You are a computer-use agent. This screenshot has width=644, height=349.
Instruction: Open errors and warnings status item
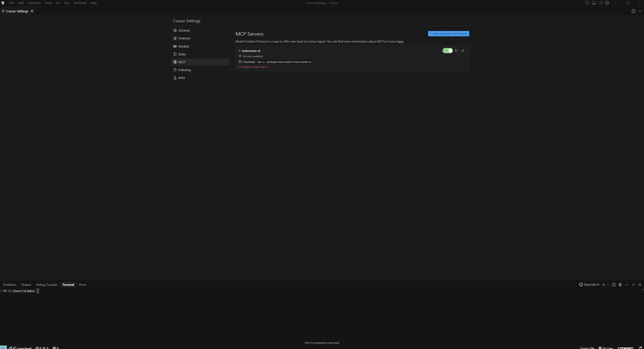click(42, 348)
